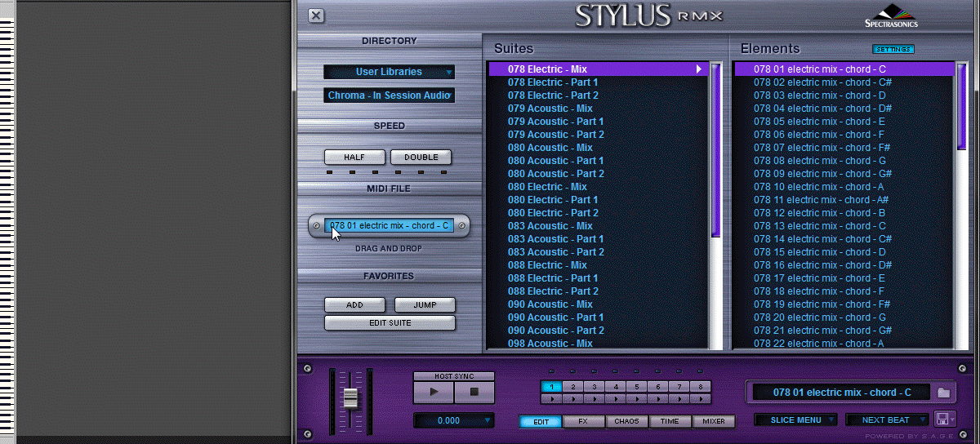Play part 3 small arrow button
Viewport: 980px width, 444px height.
(594, 399)
